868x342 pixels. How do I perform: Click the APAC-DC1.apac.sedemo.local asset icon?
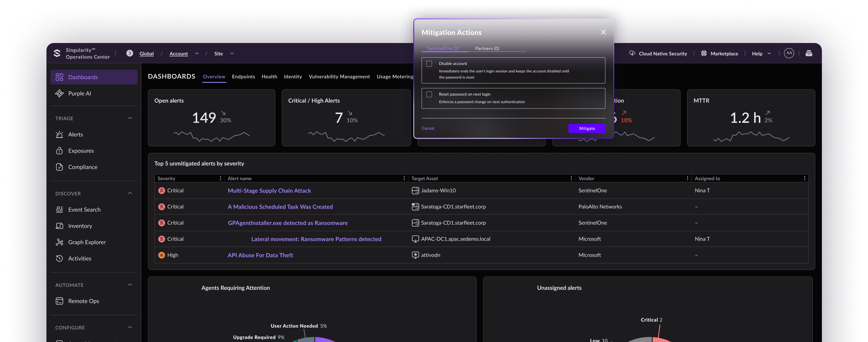(x=415, y=239)
